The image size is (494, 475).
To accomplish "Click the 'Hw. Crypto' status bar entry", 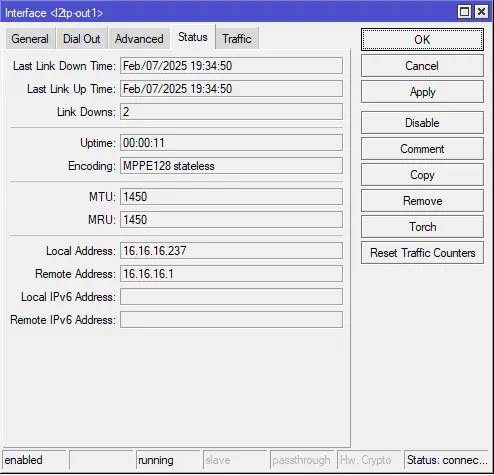I will [369, 460].
